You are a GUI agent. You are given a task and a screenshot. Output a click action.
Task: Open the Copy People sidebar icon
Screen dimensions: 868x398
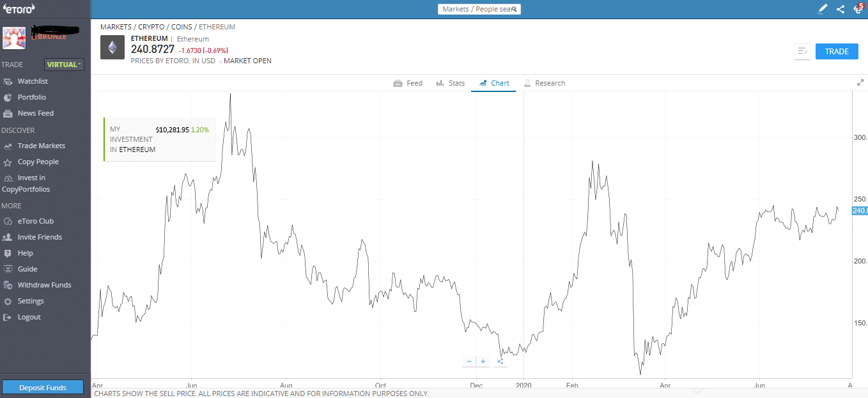tap(33, 162)
